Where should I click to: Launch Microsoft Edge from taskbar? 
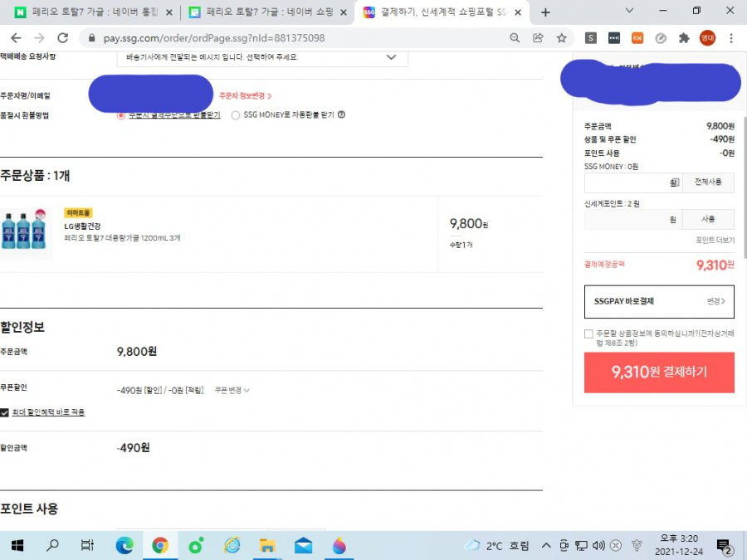point(124,545)
